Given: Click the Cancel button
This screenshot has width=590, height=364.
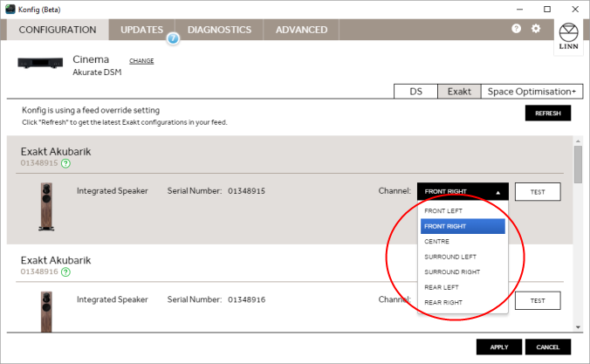Looking at the screenshot, I should (x=548, y=347).
